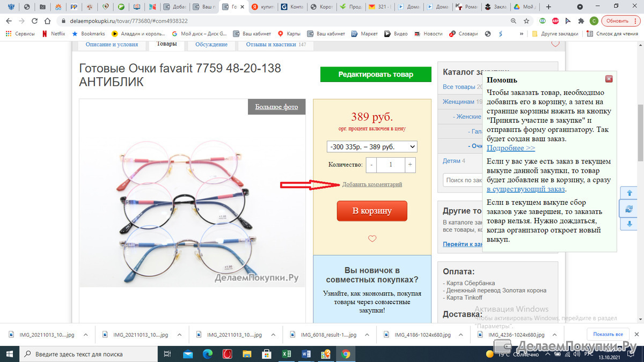Close the Помощь help popup

pyautogui.click(x=609, y=79)
